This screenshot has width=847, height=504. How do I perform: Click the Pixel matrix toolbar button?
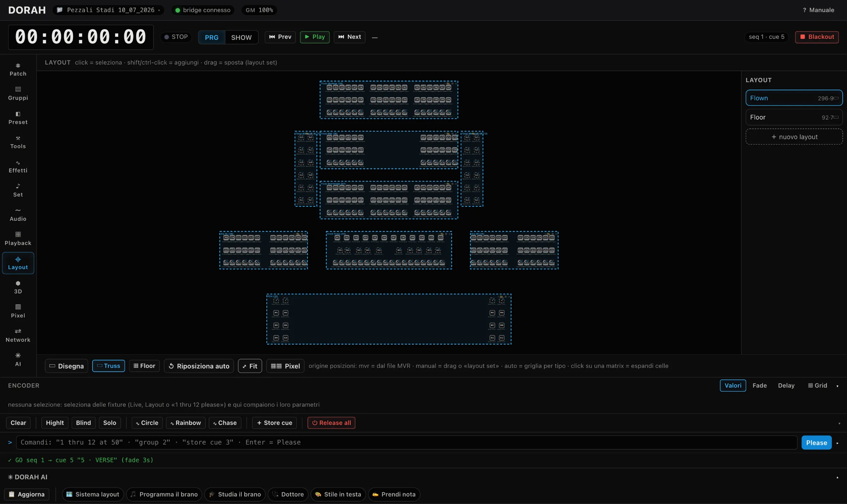[285, 366]
